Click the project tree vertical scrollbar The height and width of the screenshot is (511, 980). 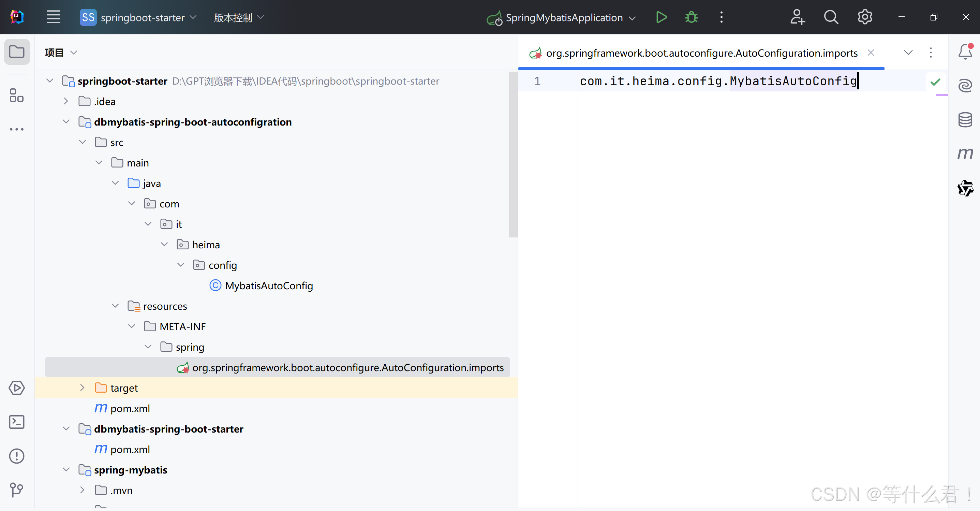coord(513,154)
